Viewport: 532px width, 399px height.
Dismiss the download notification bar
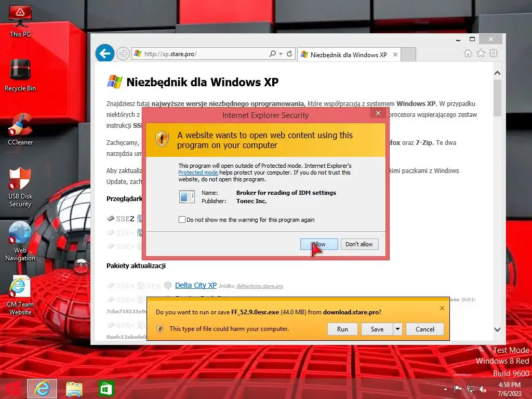pyautogui.click(x=442, y=308)
